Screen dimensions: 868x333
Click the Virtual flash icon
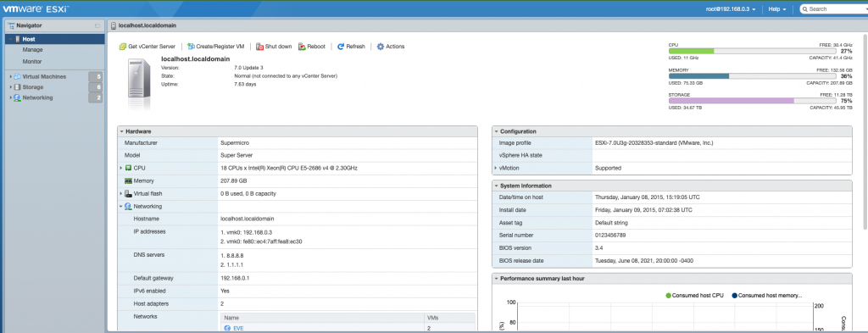click(x=128, y=193)
